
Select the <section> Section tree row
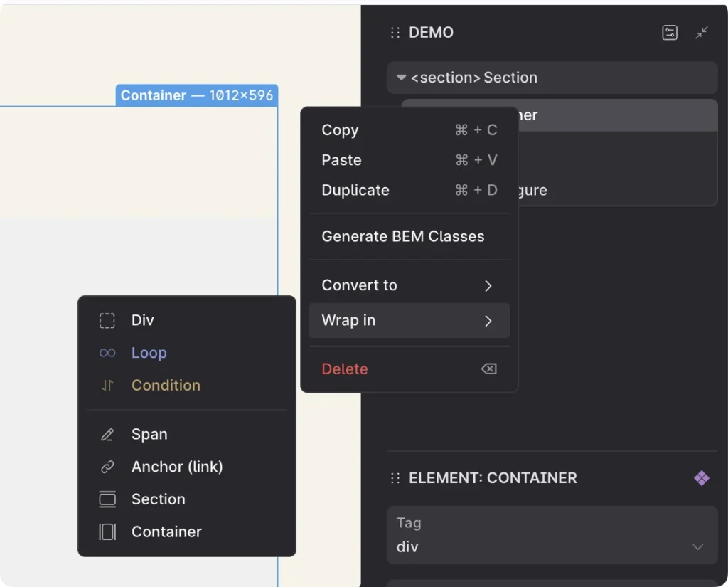(552, 78)
